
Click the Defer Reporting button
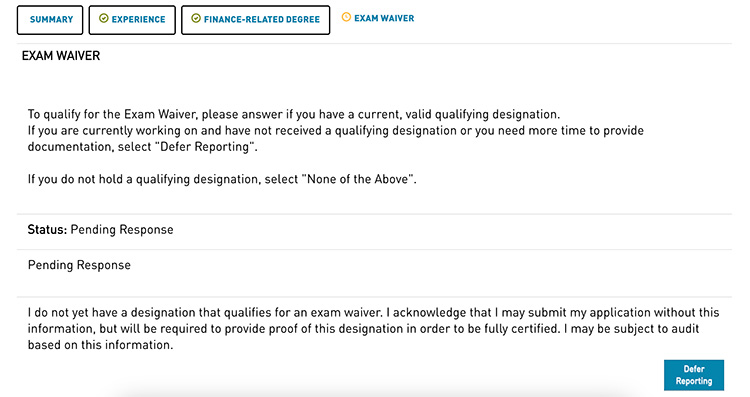(x=694, y=375)
